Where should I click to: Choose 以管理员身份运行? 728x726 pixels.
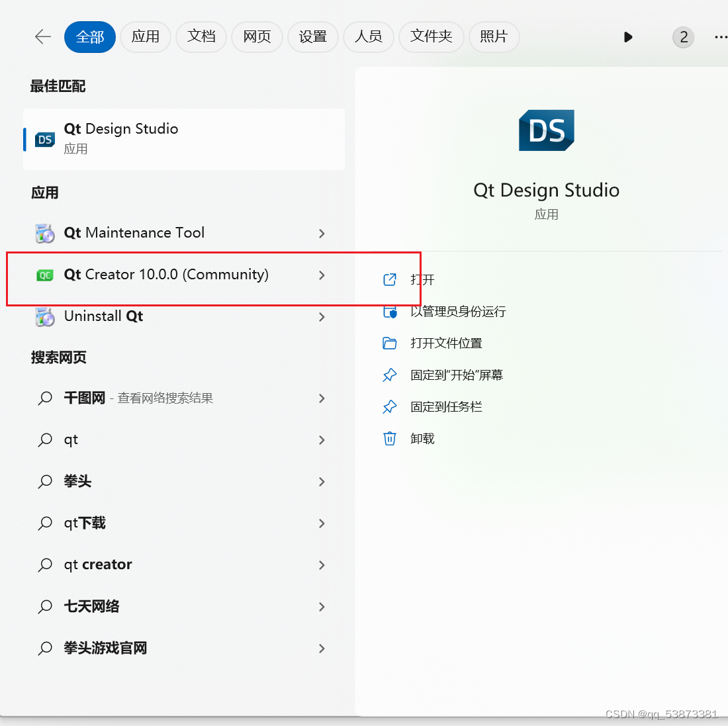pyautogui.click(x=457, y=312)
